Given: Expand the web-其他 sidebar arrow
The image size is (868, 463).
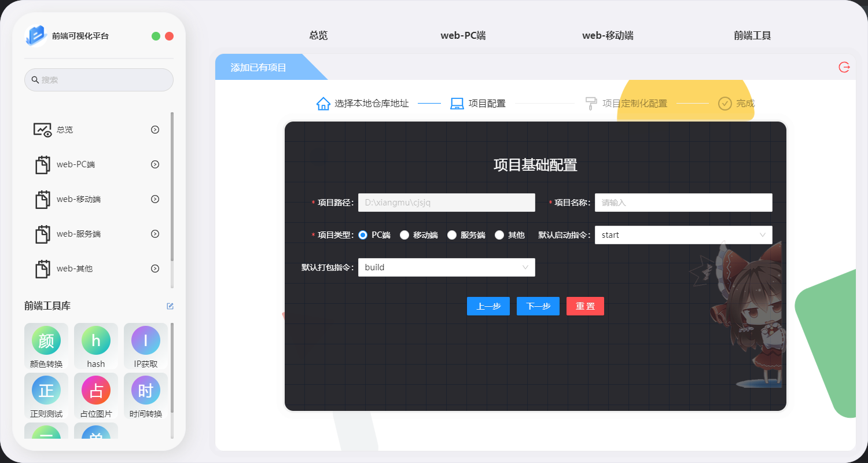Looking at the screenshot, I should coord(155,269).
